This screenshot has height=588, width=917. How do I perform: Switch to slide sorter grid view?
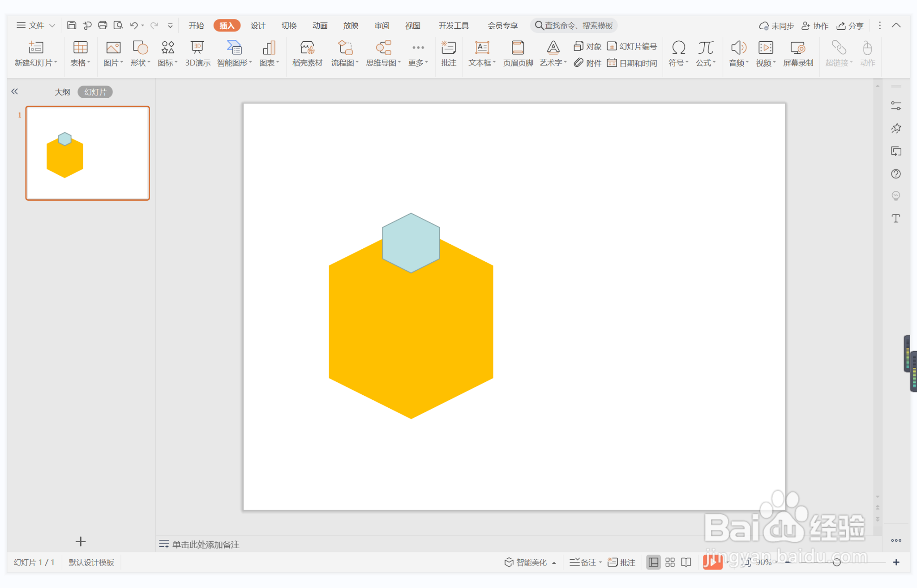pyautogui.click(x=670, y=562)
